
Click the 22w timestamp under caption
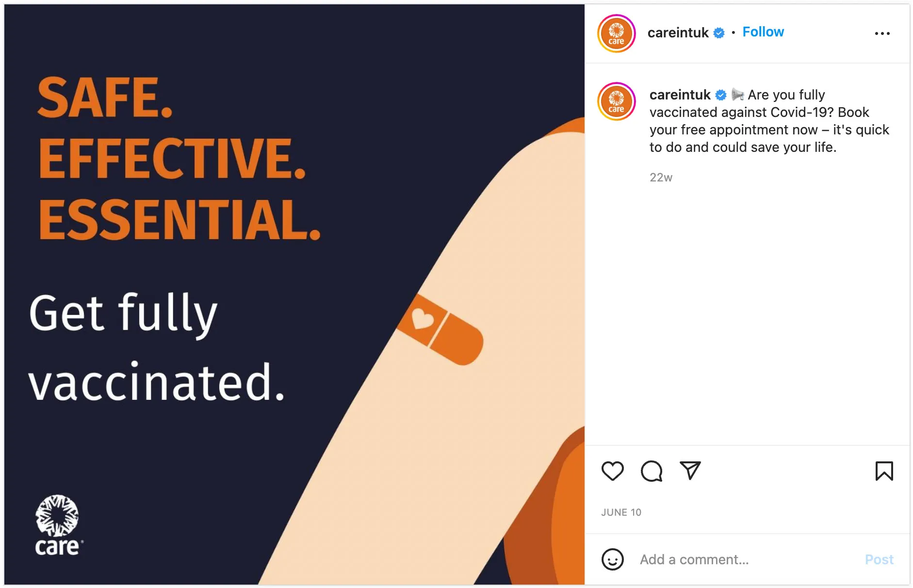[661, 178]
